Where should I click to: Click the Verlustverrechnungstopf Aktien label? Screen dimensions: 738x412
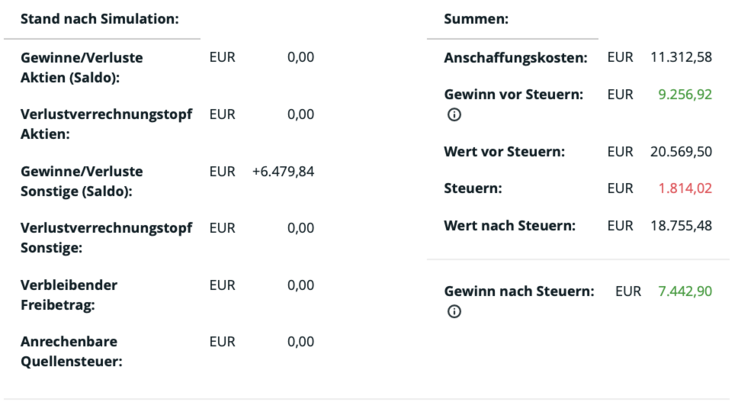click(106, 124)
